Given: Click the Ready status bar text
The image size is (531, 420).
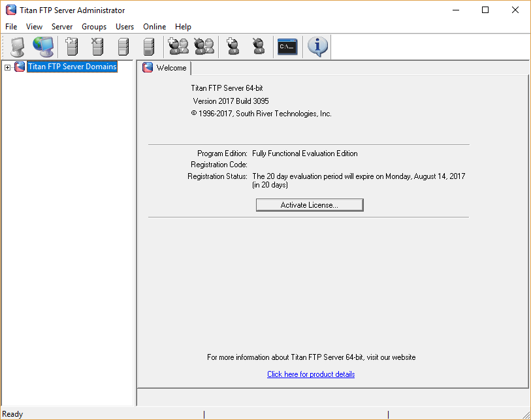Looking at the screenshot, I should click(x=12, y=414).
